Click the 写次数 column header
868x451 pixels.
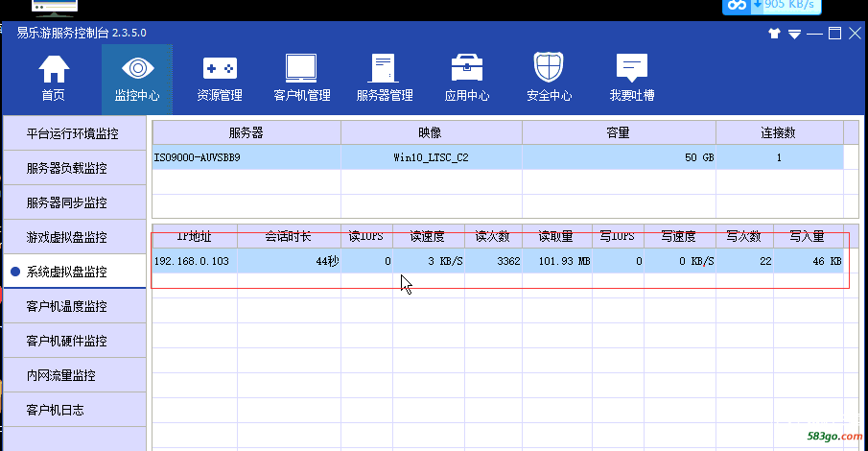click(x=744, y=237)
